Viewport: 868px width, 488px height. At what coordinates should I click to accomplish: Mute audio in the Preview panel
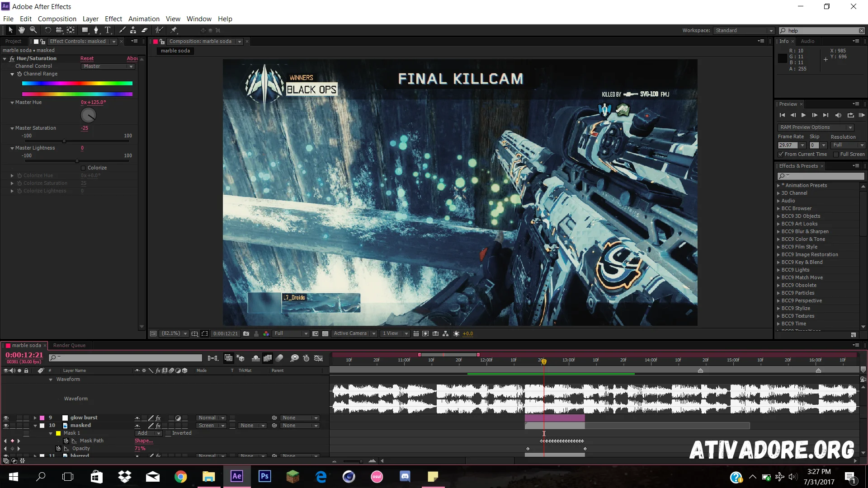click(838, 115)
